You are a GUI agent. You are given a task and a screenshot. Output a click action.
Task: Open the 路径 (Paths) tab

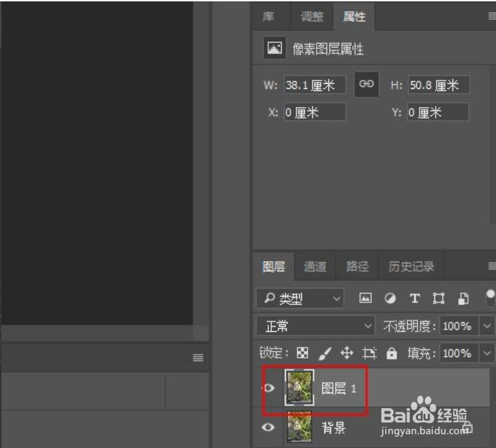point(357,267)
